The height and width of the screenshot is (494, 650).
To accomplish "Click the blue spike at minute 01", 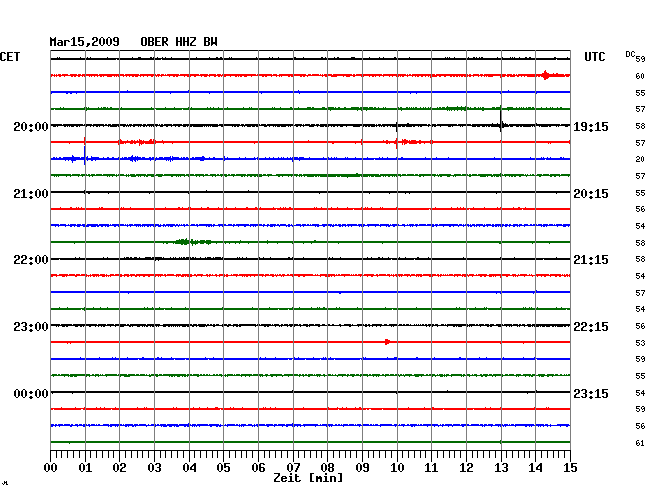I will [85, 156].
